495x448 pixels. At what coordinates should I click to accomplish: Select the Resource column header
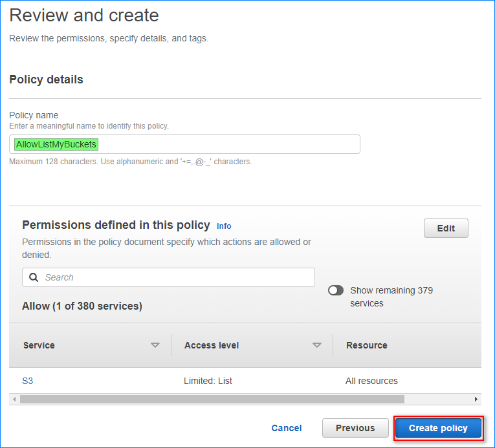click(x=366, y=345)
